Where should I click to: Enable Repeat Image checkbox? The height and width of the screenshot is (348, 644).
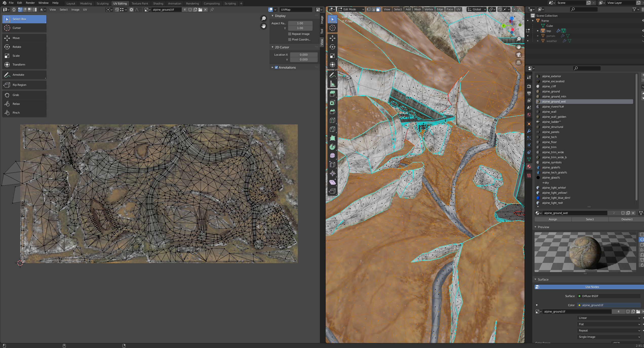coord(290,34)
